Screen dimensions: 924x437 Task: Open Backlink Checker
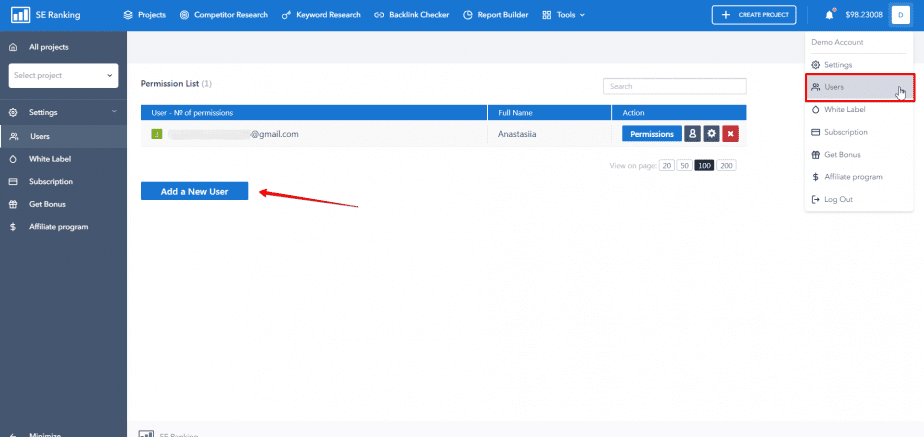coord(411,15)
